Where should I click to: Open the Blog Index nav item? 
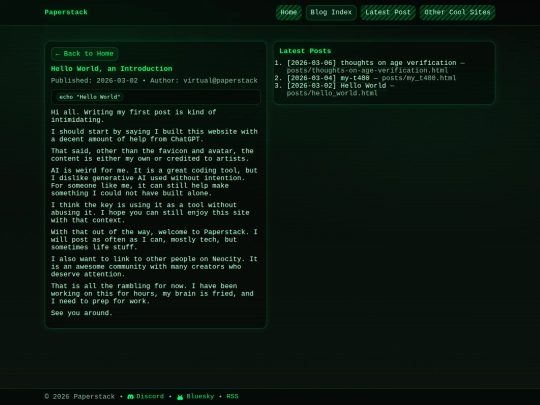click(x=331, y=13)
